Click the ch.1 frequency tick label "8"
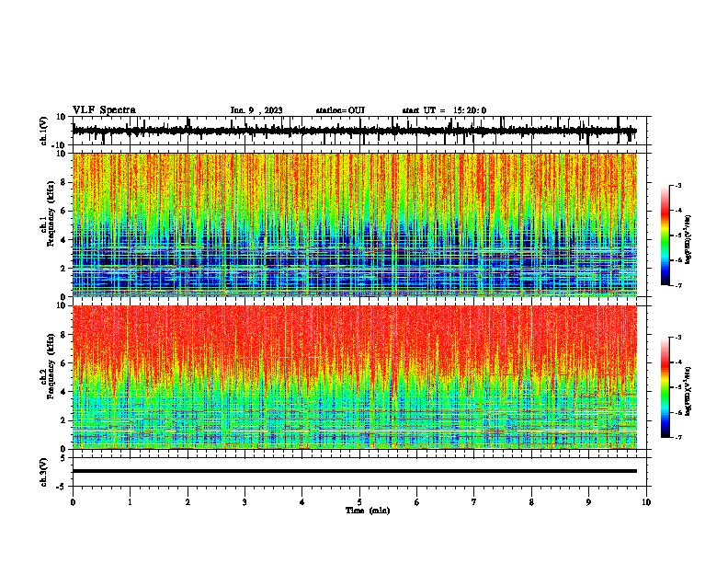 click(64, 182)
